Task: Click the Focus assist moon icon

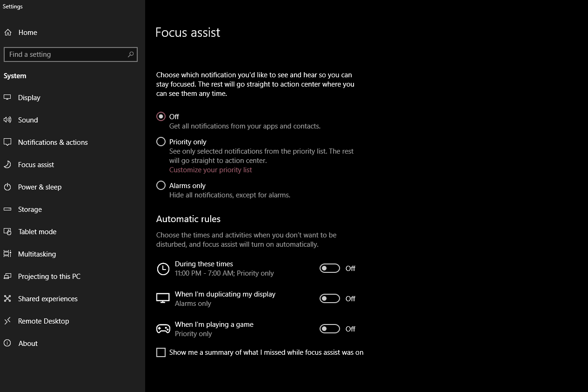Action: [x=7, y=164]
